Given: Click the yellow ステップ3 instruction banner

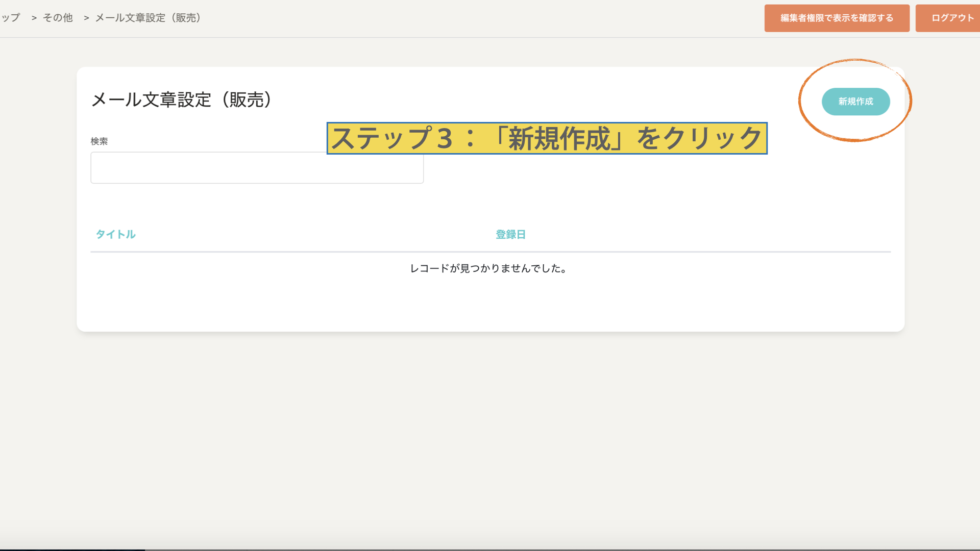Looking at the screenshot, I should click(x=546, y=138).
